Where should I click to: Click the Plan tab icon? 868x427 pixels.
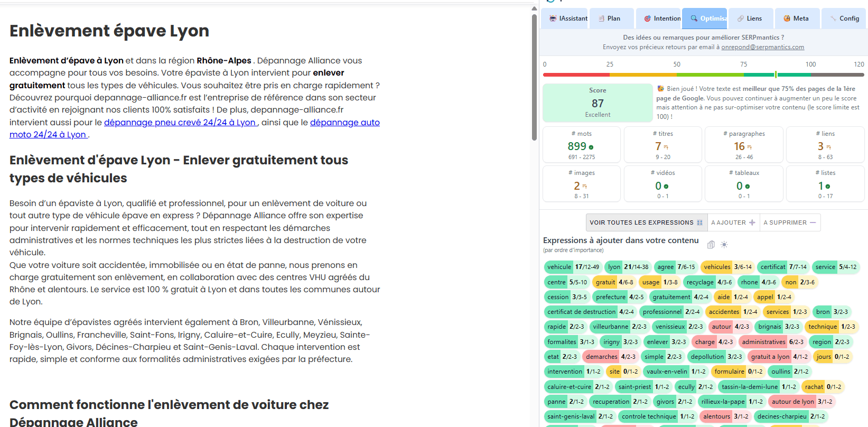[x=602, y=18]
